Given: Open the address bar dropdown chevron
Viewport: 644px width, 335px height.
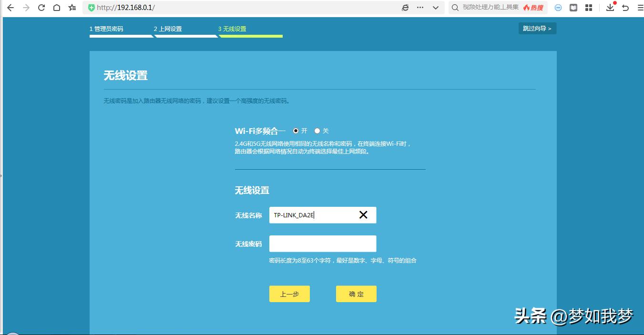Looking at the screenshot, I should click(x=435, y=8).
